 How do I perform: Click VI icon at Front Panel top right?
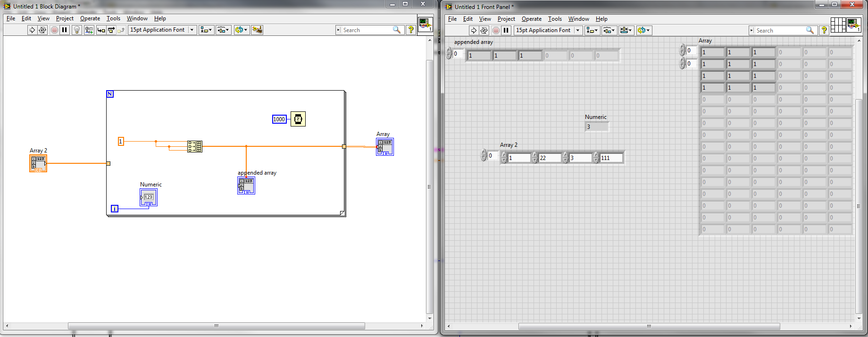coord(854,25)
